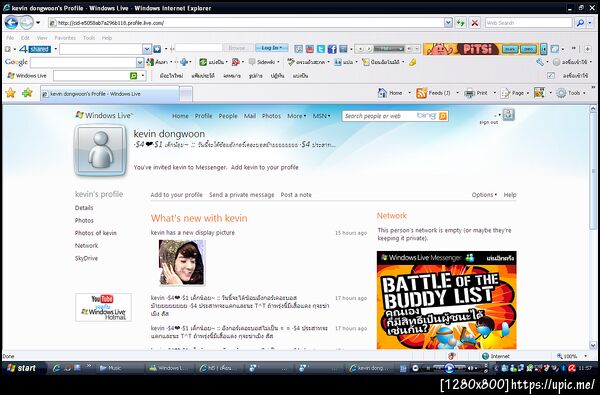This screenshot has height=395, width=600.
Task: Open the View menu
Action: (x=42, y=38)
